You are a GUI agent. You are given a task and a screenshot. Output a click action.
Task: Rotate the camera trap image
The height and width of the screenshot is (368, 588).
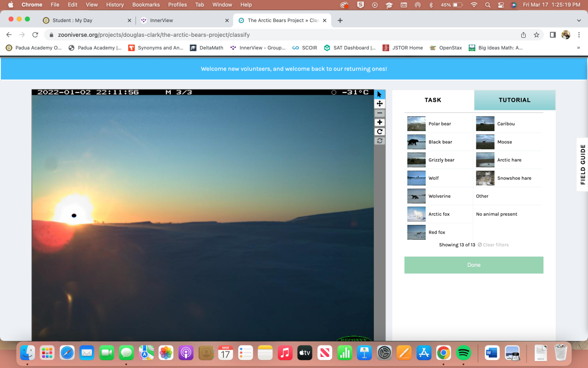(379, 132)
